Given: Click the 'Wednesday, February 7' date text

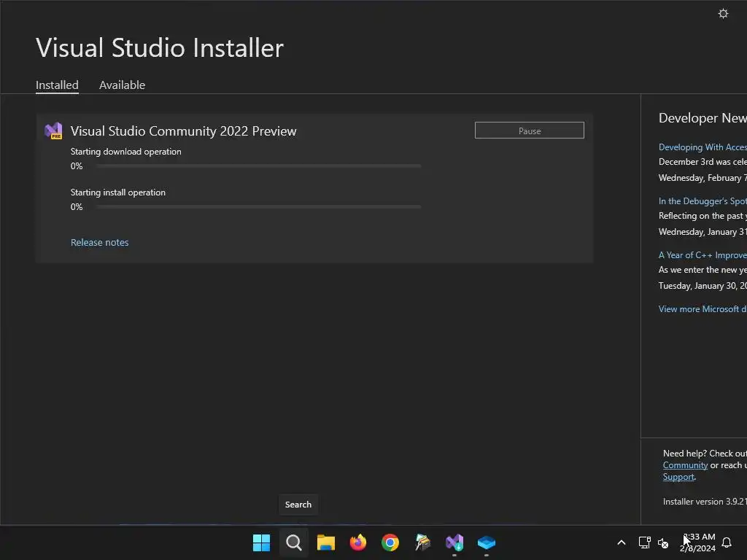Looking at the screenshot, I should pyautogui.click(x=703, y=178).
